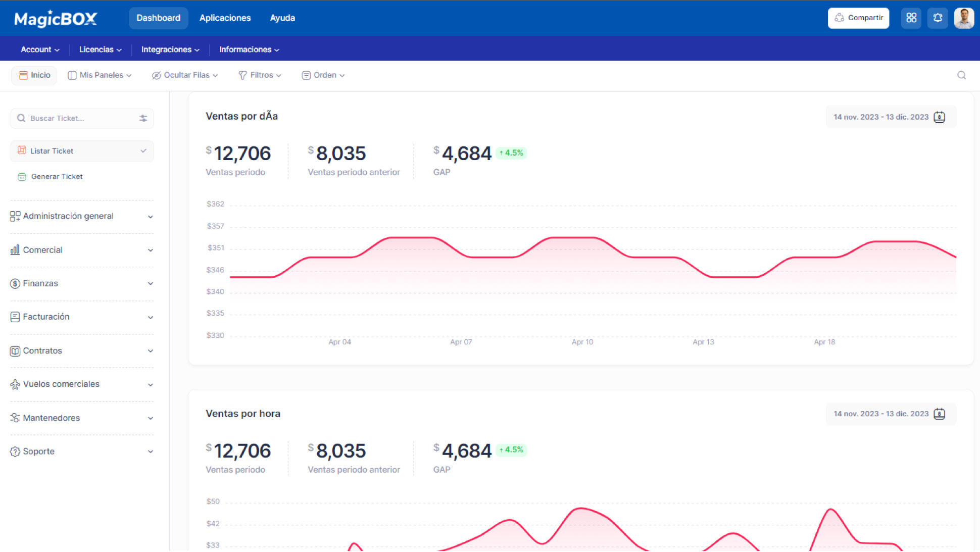Expand Contratos section chevron
The image size is (980, 552).
pos(151,351)
